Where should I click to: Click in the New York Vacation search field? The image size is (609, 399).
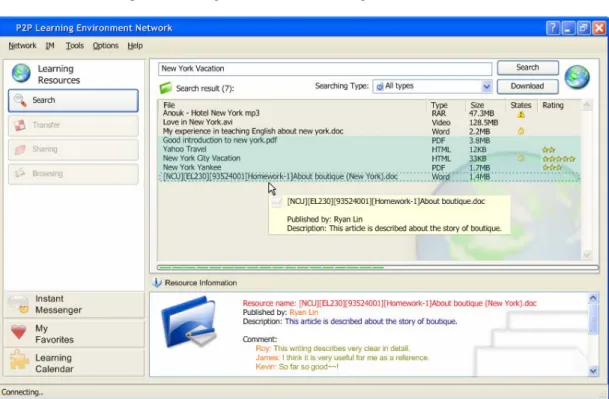click(325, 69)
